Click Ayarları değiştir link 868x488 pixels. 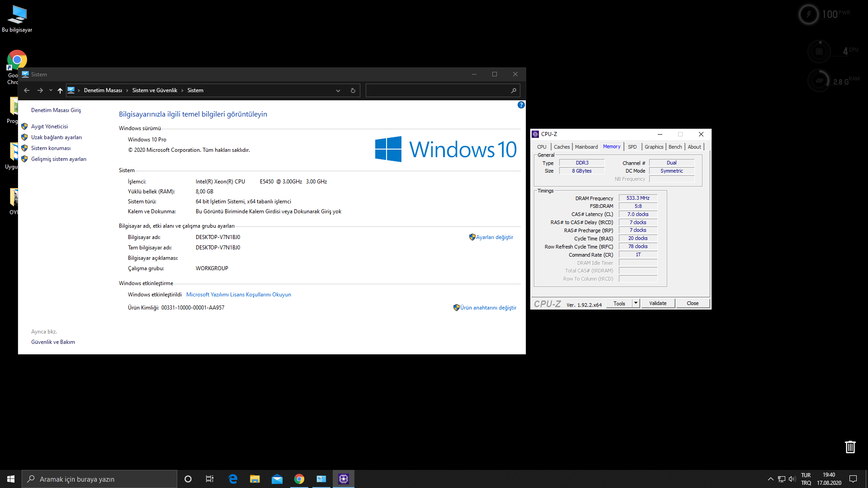coord(494,237)
